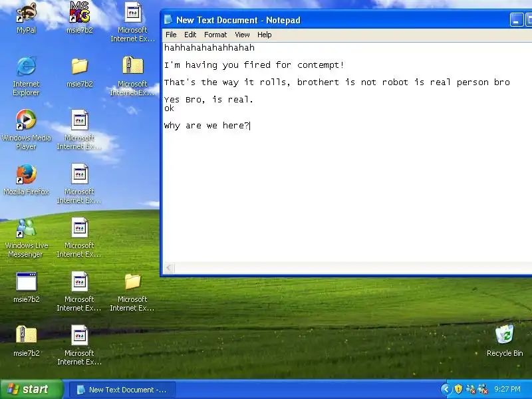Show hidden tray icons with the arrow

point(446,389)
